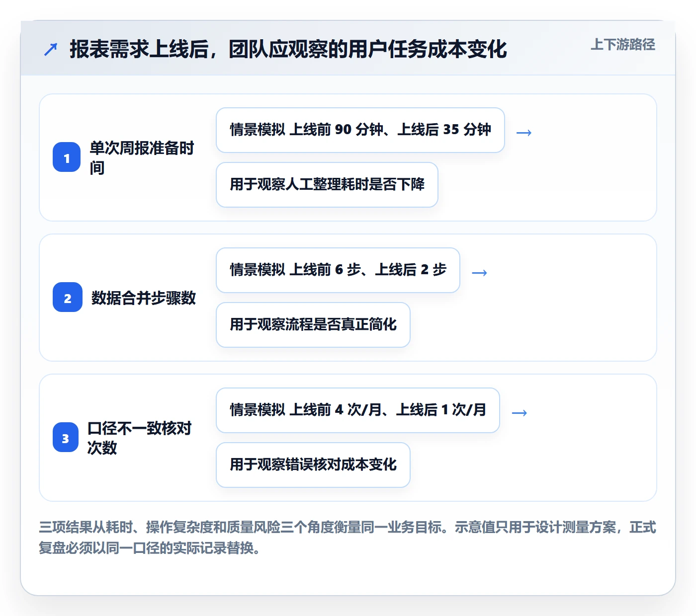Select the blue number 3 badge
This screenshot has width=696, height=616.
click(66, 438)
